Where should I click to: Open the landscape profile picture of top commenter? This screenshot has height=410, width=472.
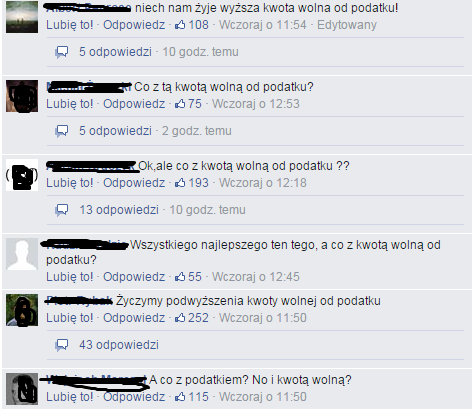(x=22, y=17)
